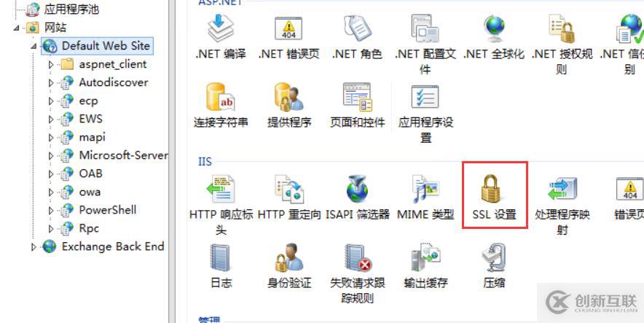The width and height of the screenshot is (644, 323).
Task: Select the Autodiscover tree item
Action: [x=114, y=82]
